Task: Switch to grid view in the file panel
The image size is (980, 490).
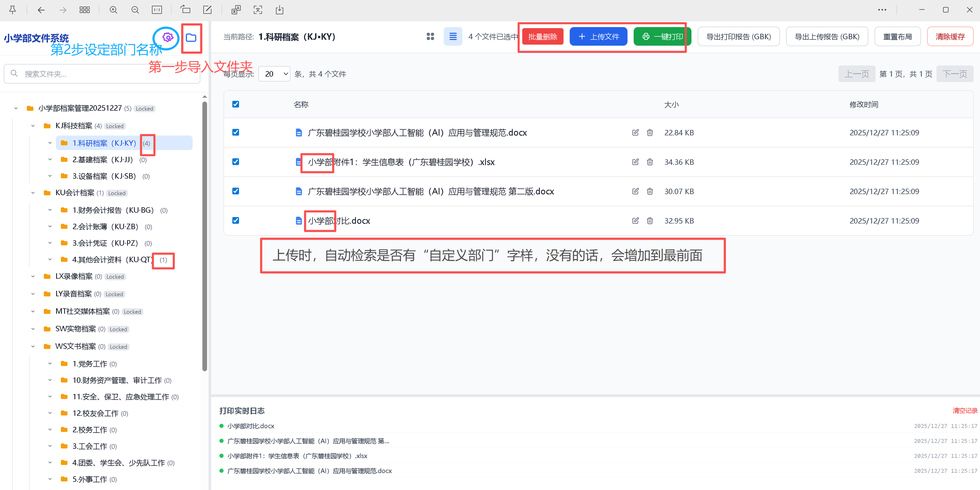Action: pyautogui.click(x=430, y=36)
